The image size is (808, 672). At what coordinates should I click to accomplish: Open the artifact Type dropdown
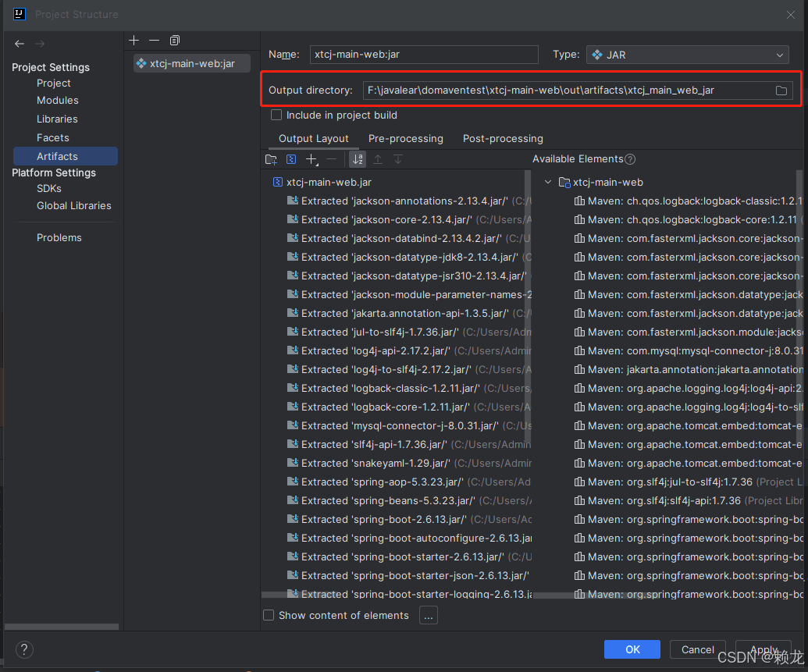688,55
